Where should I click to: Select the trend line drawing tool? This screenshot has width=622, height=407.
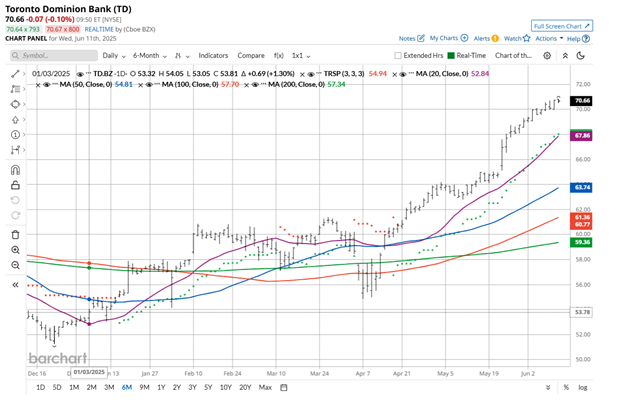pyautogui.click(x=15, y=74)
